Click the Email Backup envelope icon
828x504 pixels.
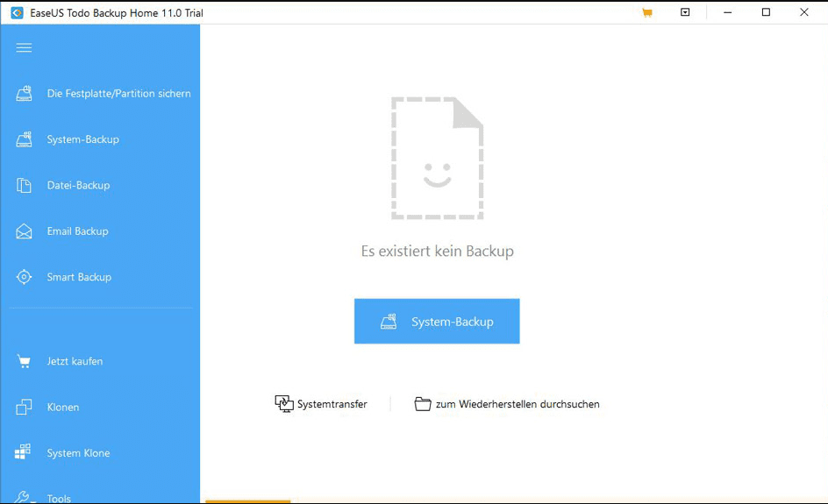tap(24, 231)
